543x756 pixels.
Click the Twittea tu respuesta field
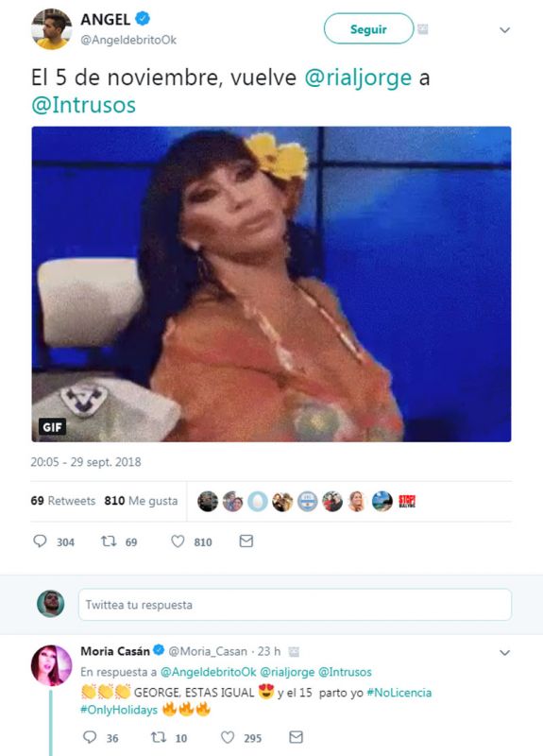point(295,605)
